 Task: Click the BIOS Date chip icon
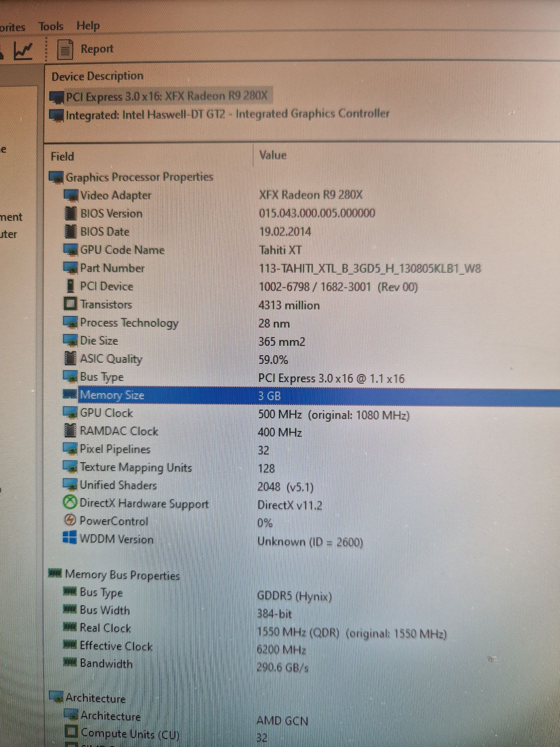71,232
